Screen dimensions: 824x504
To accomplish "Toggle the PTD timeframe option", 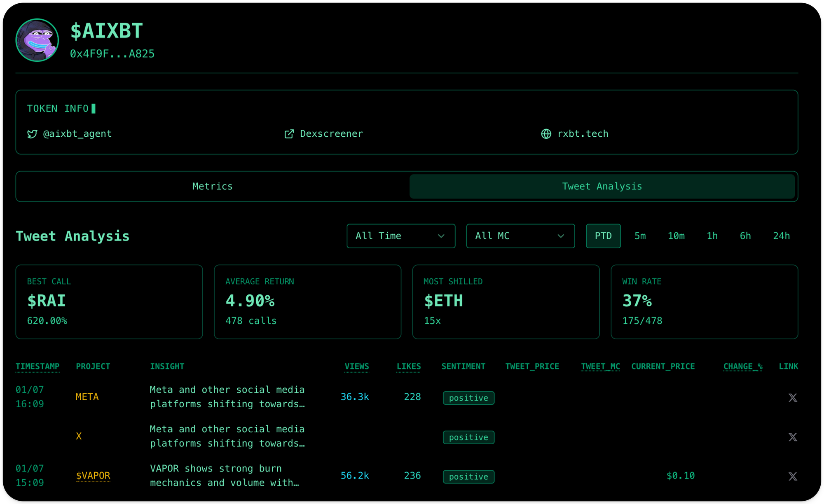I will pos(603,236).
